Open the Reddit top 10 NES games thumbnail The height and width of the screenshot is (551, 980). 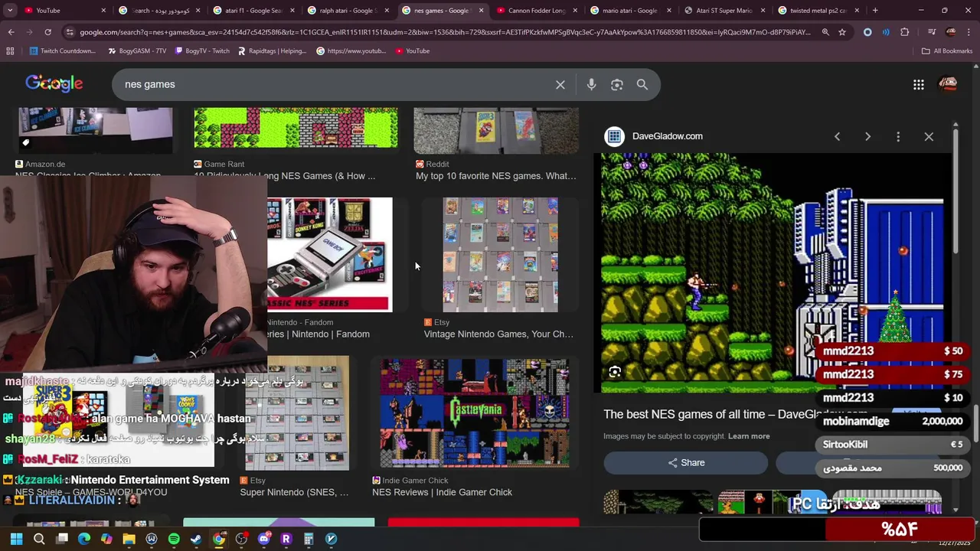(496, 131)
